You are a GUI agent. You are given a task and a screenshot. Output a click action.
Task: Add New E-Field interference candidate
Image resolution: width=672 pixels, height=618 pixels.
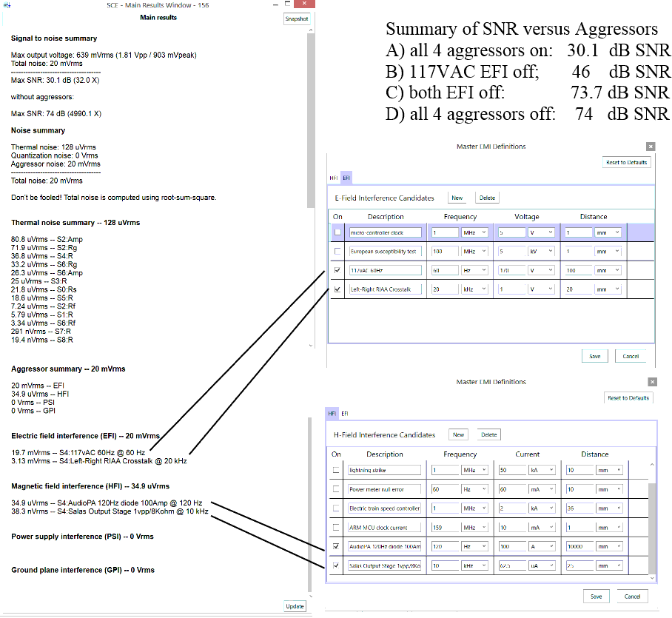pyautogui.click(x=457, y=198)
